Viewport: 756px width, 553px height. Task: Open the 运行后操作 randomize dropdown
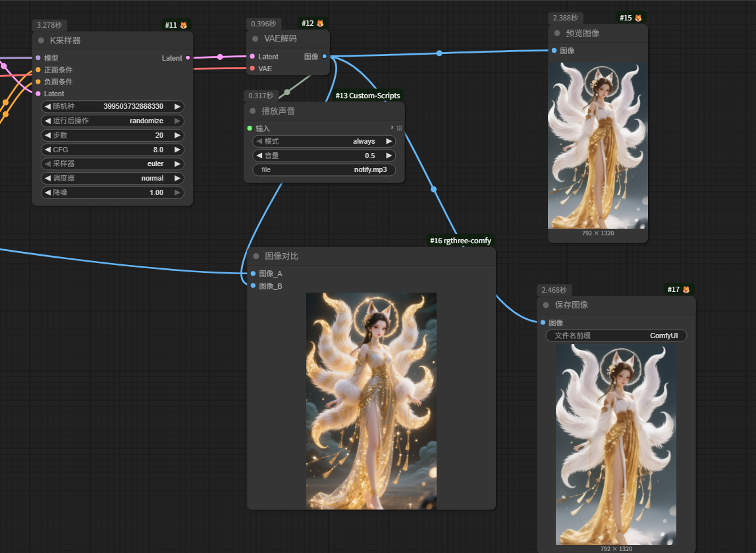point(113,121)
